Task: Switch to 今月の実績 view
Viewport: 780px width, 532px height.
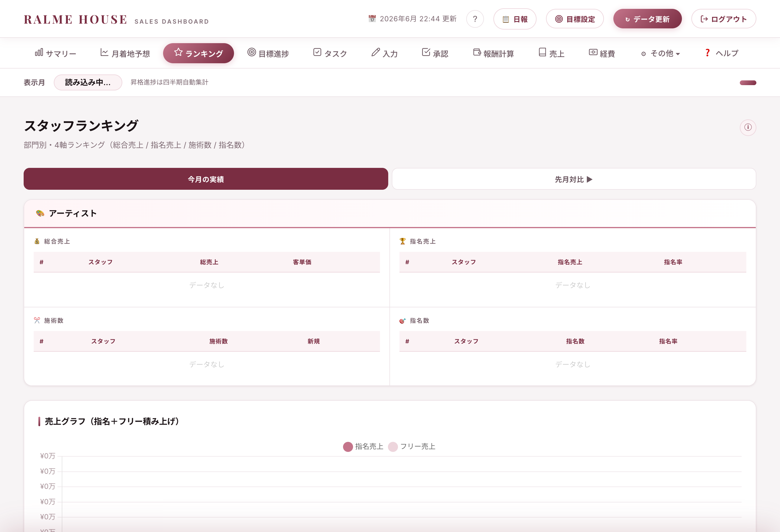Action: pyautogui.click(x=206, y=179)
